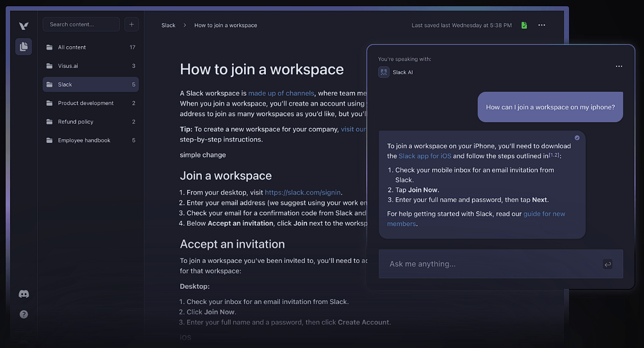
Task: Click the Product development folder icon
Action: [49, 103]
